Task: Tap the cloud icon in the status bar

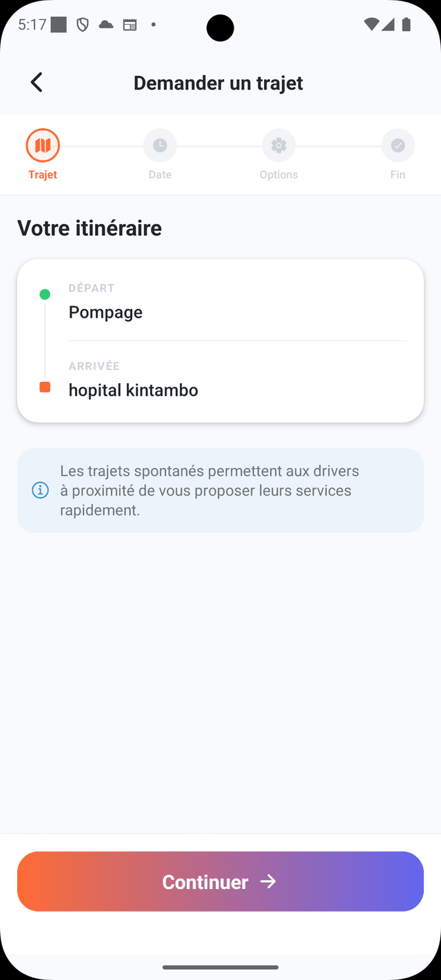Action: [x=105, y=25]
